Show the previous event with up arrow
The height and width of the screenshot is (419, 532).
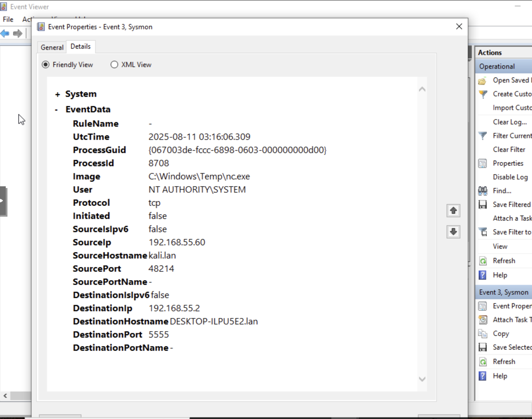(x=453, y=211)
